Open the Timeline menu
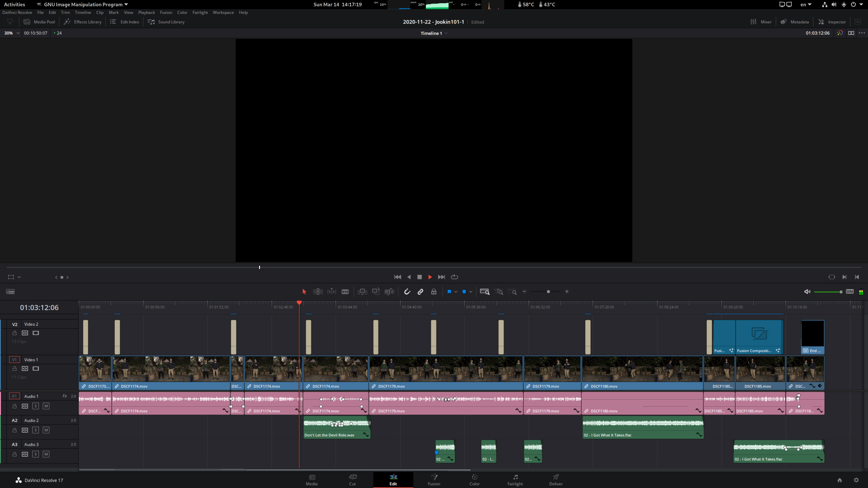 point(83,12)
